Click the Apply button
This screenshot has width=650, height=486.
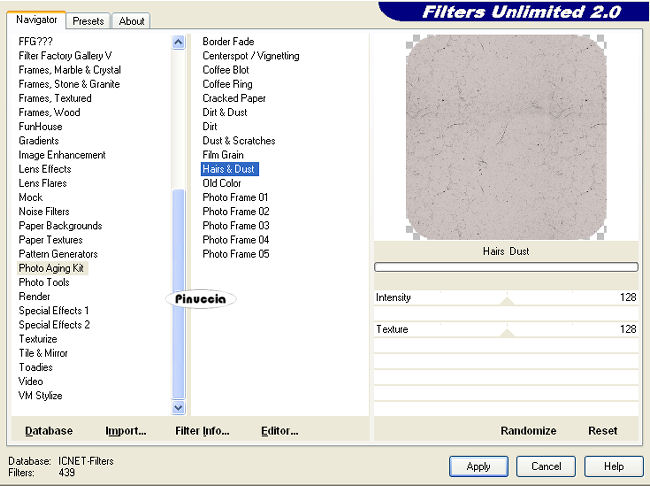point(478,466)
